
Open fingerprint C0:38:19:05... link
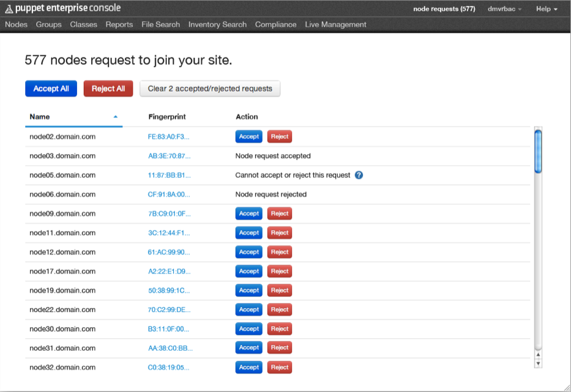pos(168,368)
